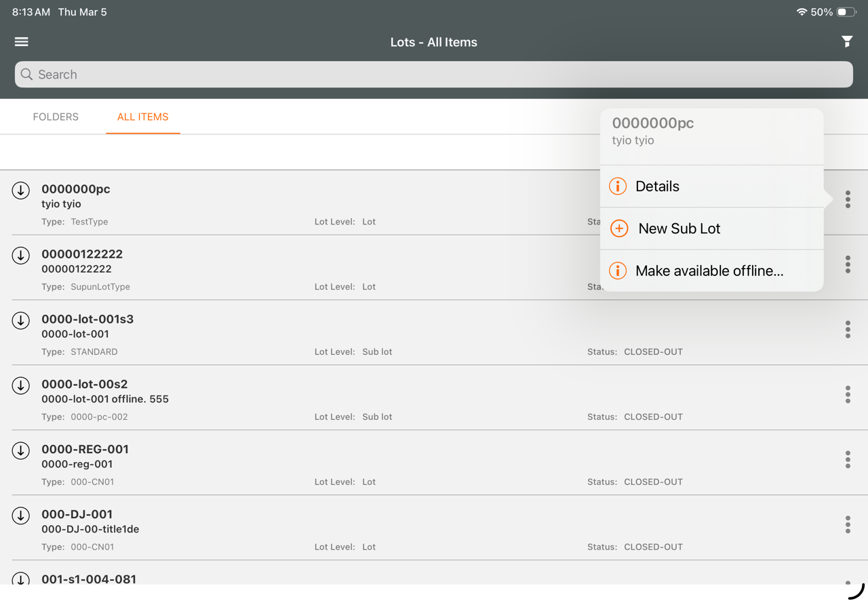
Task: Tap the filter funnel icon
Action: pos(847,42)
